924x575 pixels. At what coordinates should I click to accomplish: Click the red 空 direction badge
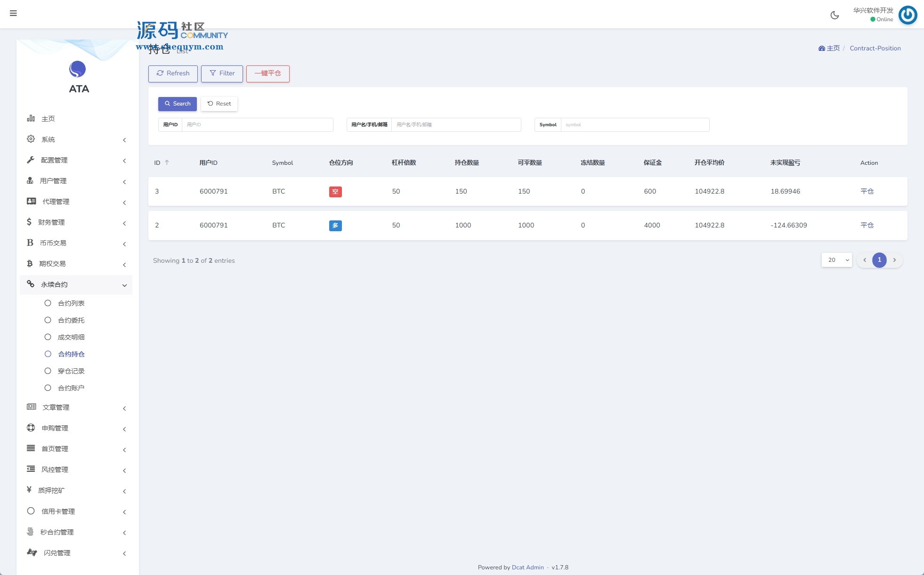(x=335, y=192)
